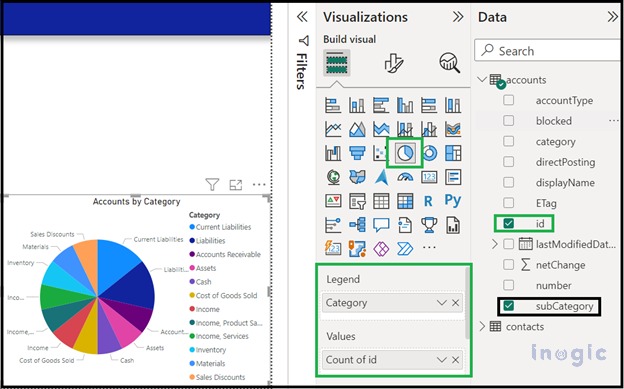The image size is (624, 389).
Task: Insert a Python visual
Action: [x=453, y=200]
